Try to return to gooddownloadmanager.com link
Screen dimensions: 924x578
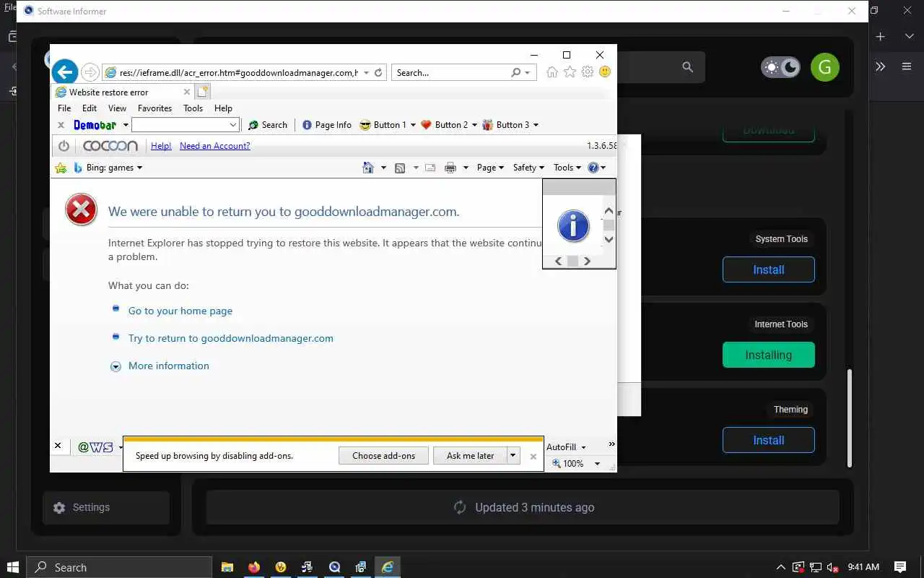[x=231, y=338]
